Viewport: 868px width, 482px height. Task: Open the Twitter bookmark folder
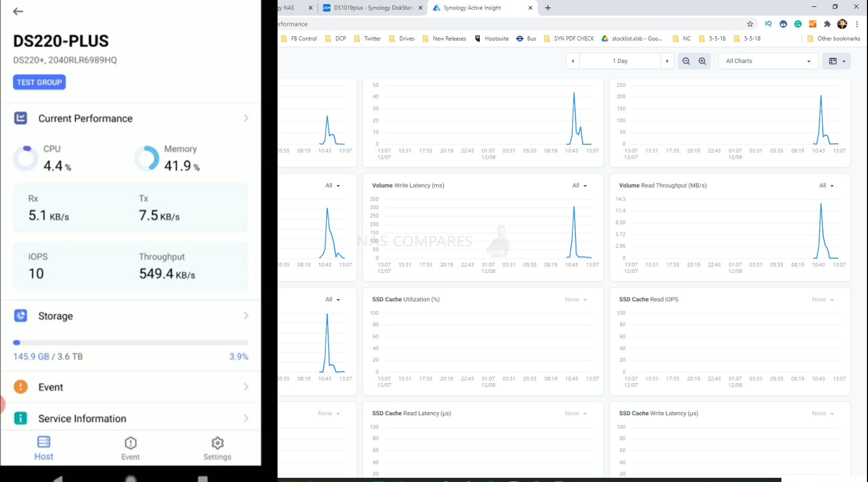click(x=367, y=38)
